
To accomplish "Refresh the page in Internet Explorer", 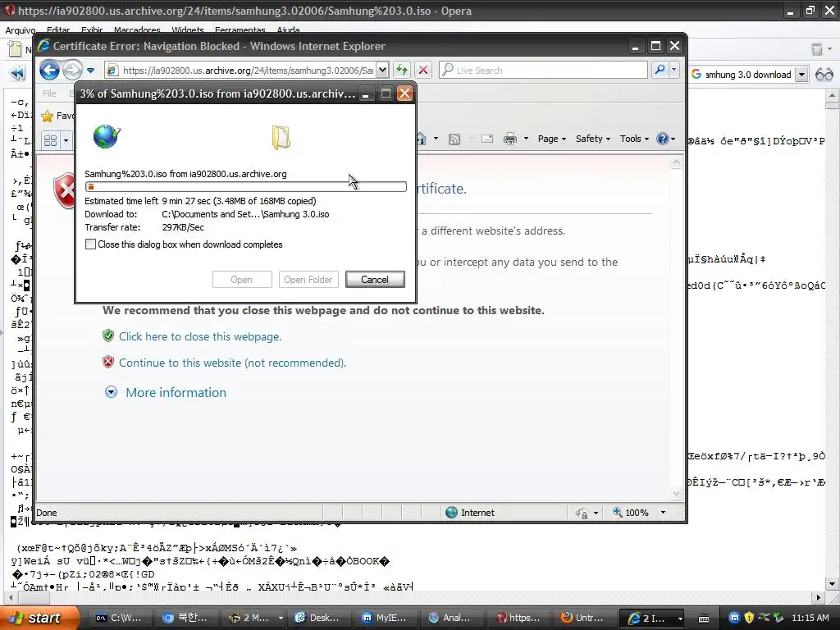I will pos(401,70).
